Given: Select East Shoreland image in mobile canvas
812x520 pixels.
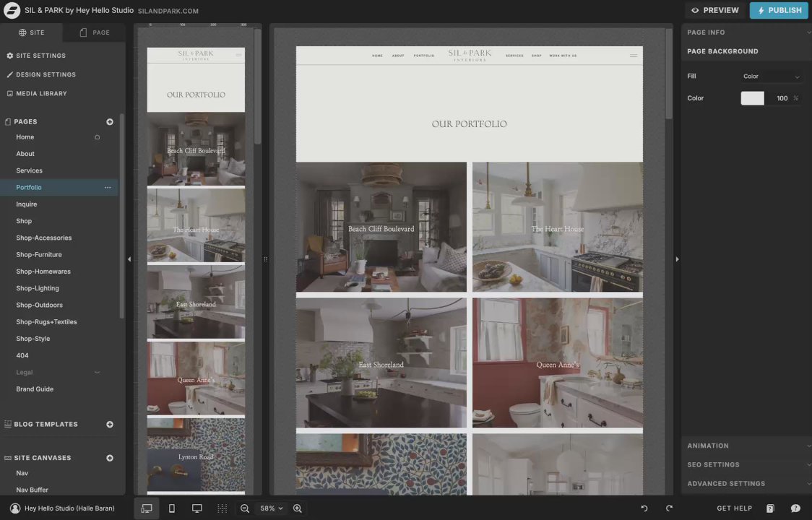Looking at the screenshot, I should point(196,302).
